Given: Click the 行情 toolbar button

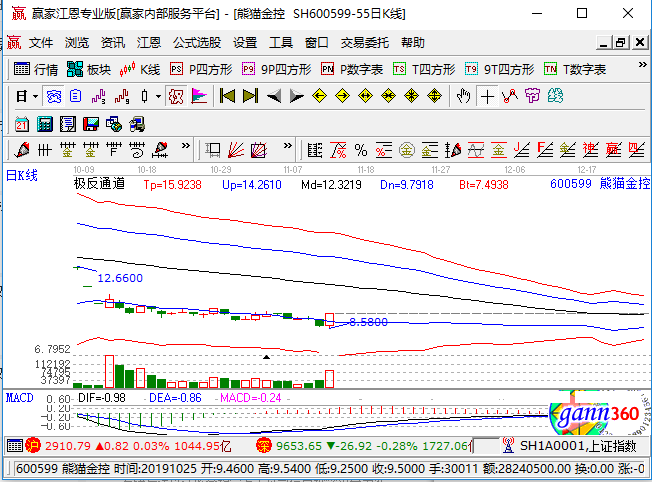Looking at the screenshot, I should pos(36,69).
